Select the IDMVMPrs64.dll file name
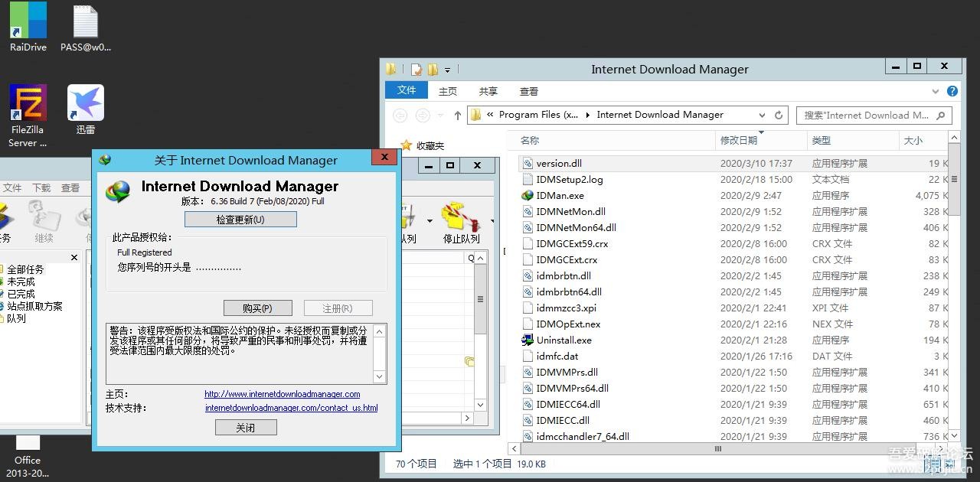Viewport: 980px width, 482px height. (x=573, y=388)
